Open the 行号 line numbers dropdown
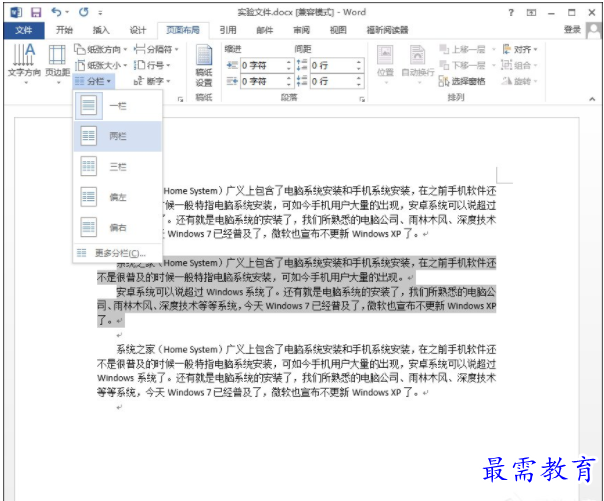604x501 pixels. pyautogui.click(x=152, y=65)
